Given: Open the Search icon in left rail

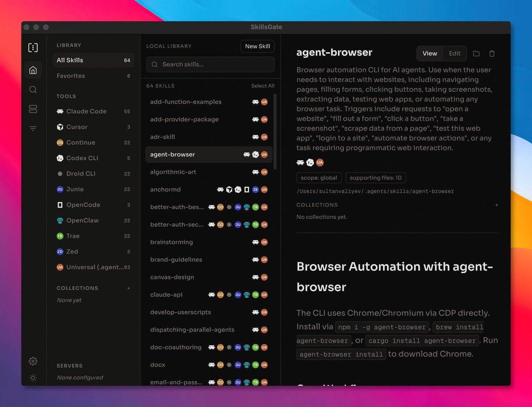Looking at the screenshot, I should 33,89.
